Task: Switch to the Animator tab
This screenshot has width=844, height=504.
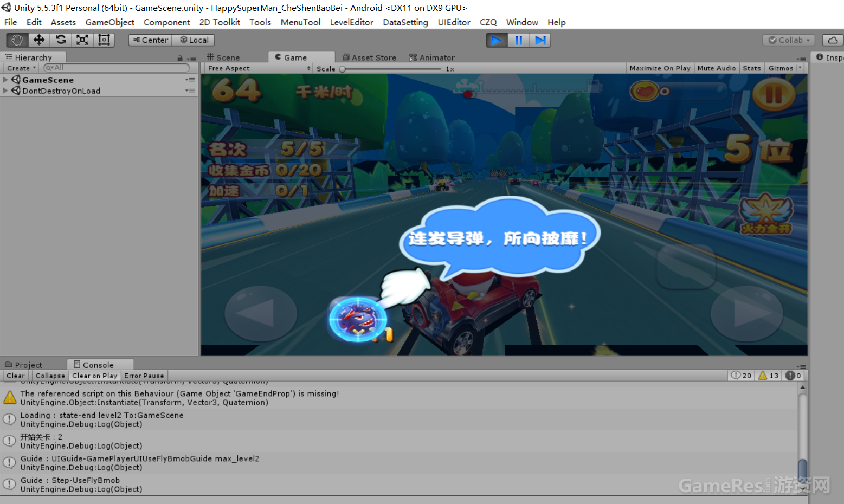Action: point(432,57)
